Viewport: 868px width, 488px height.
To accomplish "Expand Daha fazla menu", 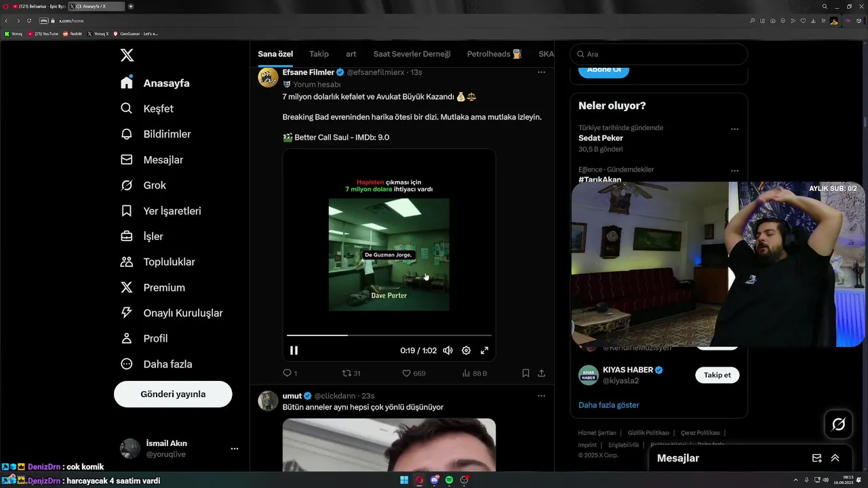I will (156, 364).
